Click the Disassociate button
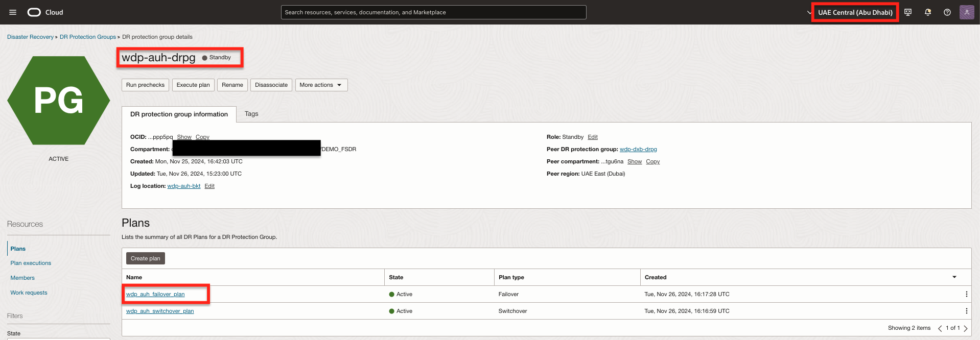 click(x=271, y=85)
